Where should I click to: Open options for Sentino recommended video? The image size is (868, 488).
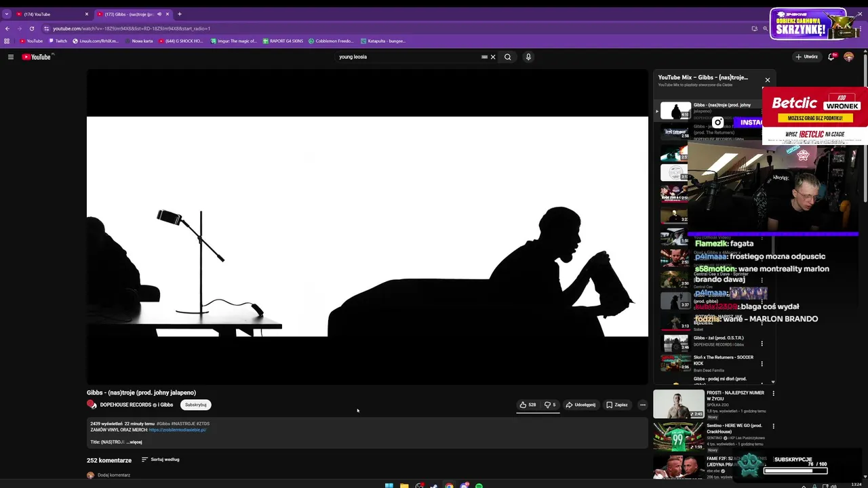click(773, 426)
